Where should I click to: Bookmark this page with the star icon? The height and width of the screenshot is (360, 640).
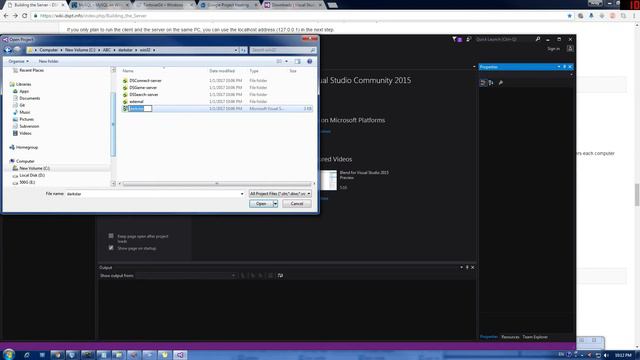(x=569, y=16)
